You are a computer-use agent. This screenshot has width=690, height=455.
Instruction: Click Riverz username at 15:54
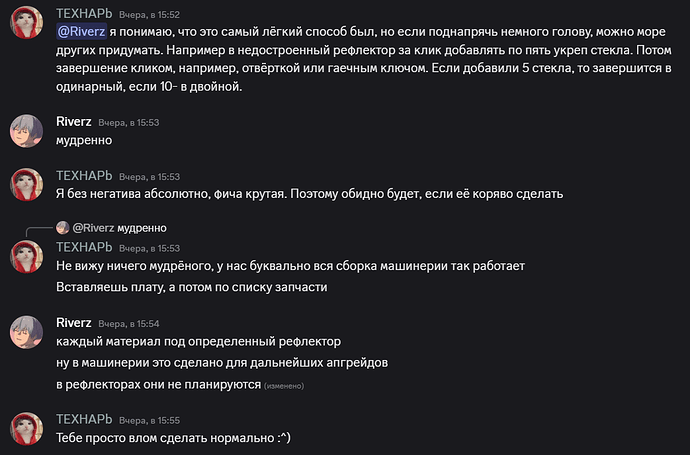[x=73, y=323]
